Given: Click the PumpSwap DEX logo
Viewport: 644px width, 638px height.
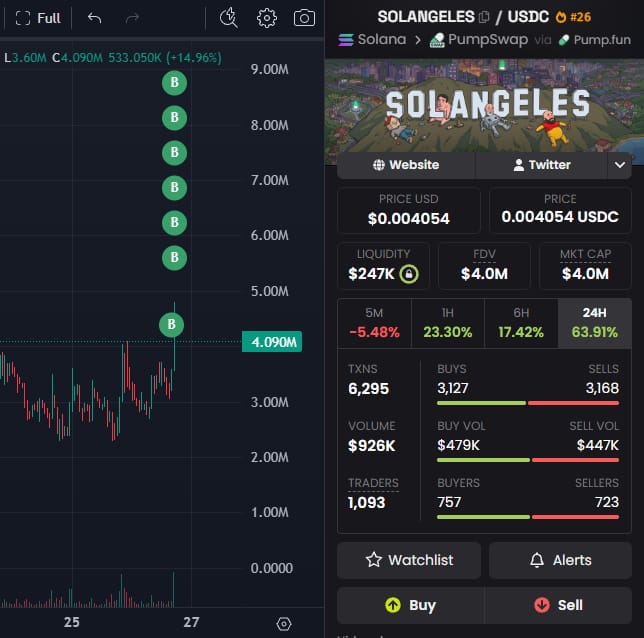Looking at the screenshot, I should (437, 40).
